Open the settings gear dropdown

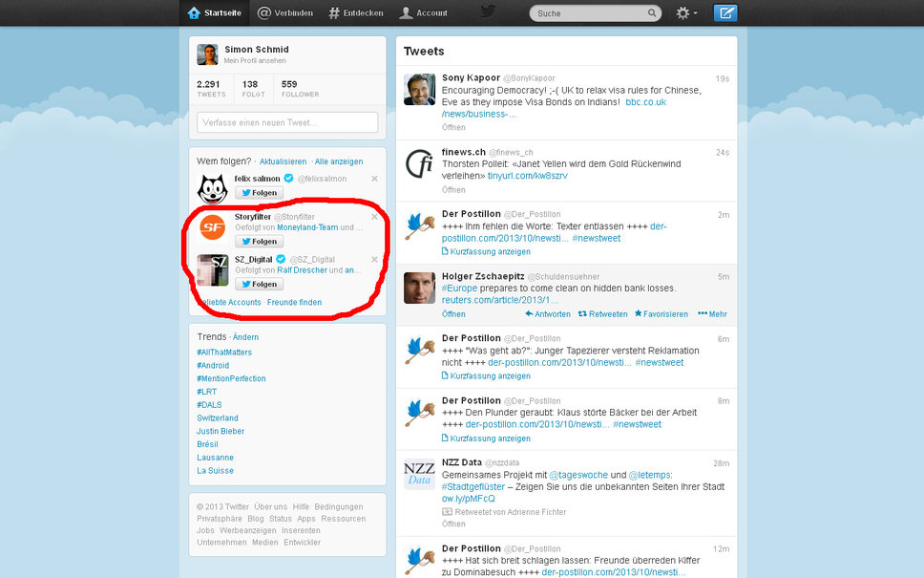coord(686,13)
